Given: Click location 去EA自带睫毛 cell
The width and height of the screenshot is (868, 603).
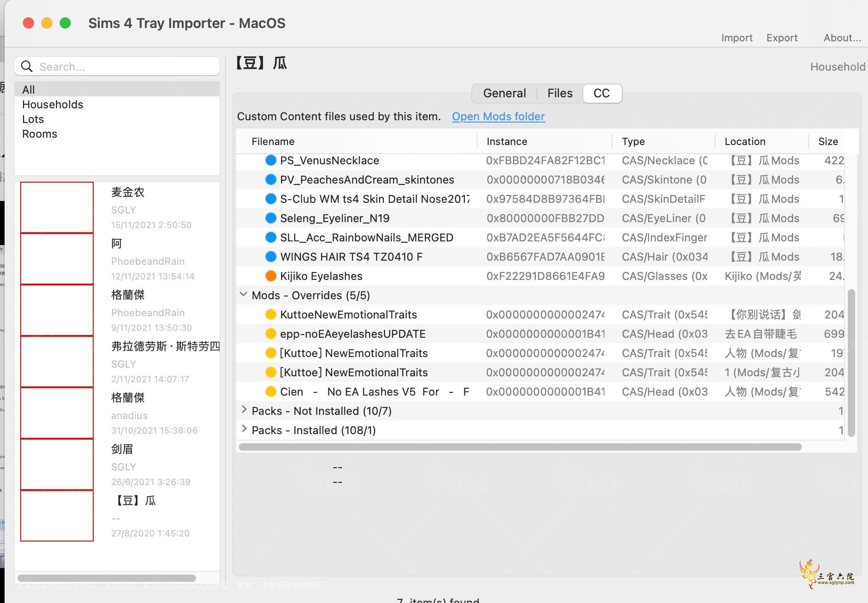Looking at the screenshot, I should 761,334.
